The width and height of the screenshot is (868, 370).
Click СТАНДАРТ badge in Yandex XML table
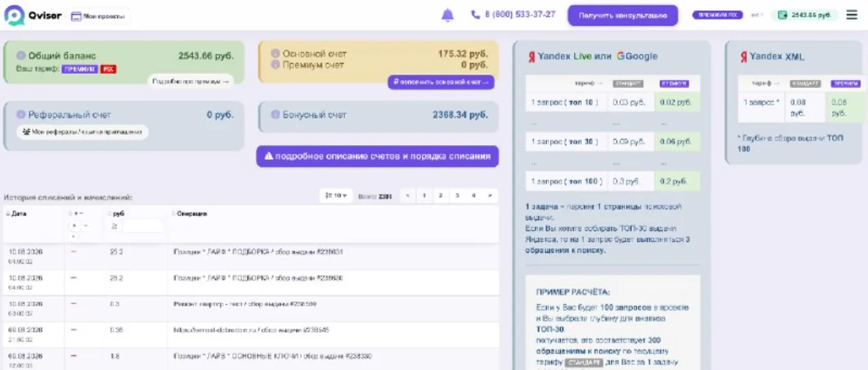tap(805, 83)
